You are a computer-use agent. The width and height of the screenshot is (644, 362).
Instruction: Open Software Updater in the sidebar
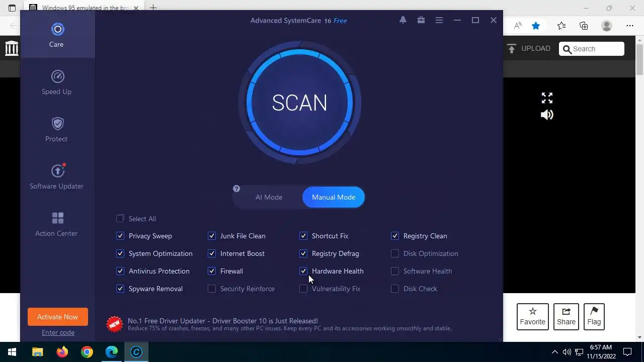click(x=57, y=177)
